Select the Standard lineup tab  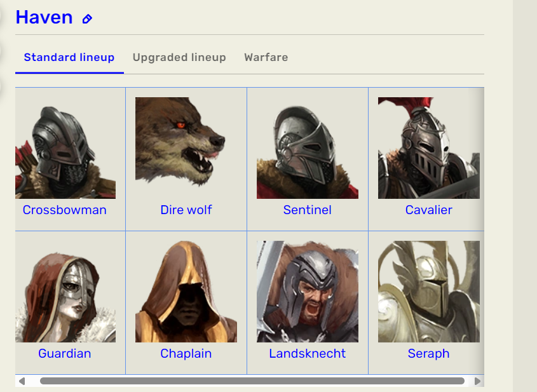(x=69, y=57)
